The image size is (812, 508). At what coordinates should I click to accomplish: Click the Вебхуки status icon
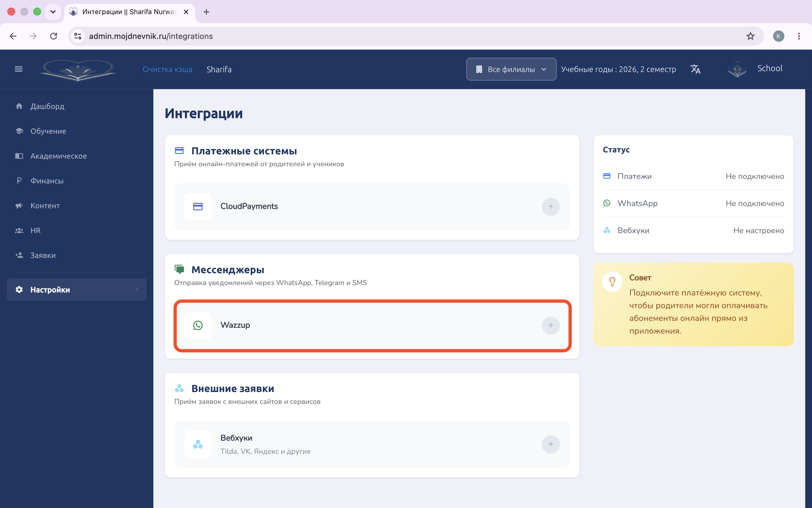(607, 230)
